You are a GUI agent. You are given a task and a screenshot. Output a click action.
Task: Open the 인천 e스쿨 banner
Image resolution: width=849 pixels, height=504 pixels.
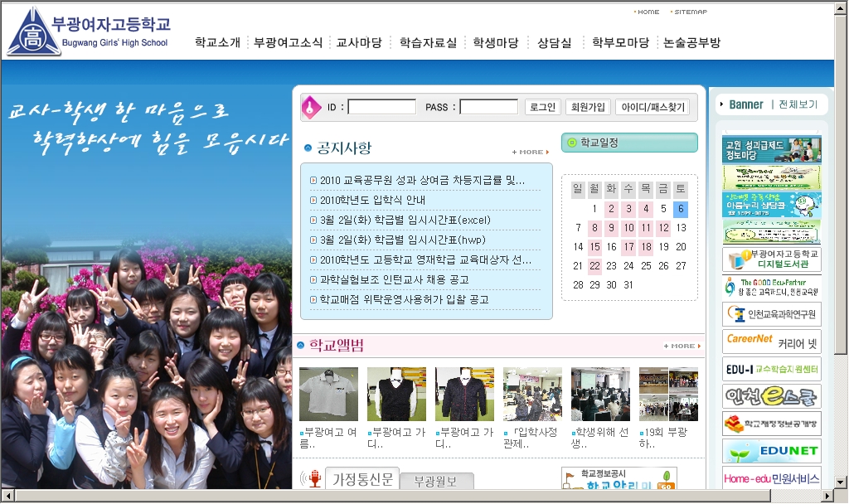[771, 396]
